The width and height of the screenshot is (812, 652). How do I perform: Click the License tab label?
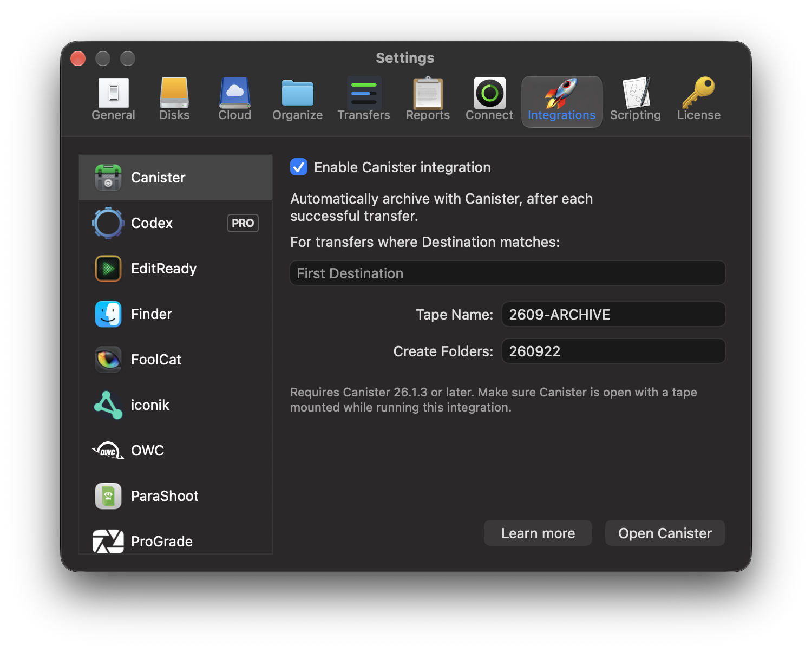[x=699, y=115]
